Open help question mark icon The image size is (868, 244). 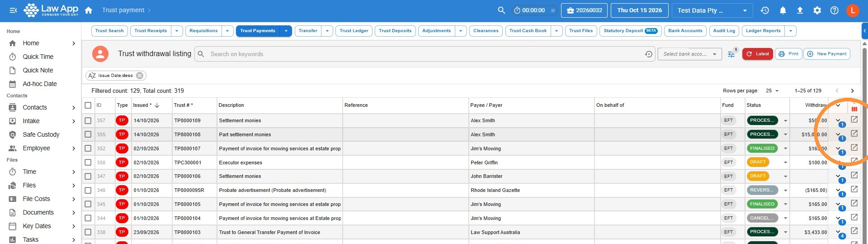click(835, 10)
